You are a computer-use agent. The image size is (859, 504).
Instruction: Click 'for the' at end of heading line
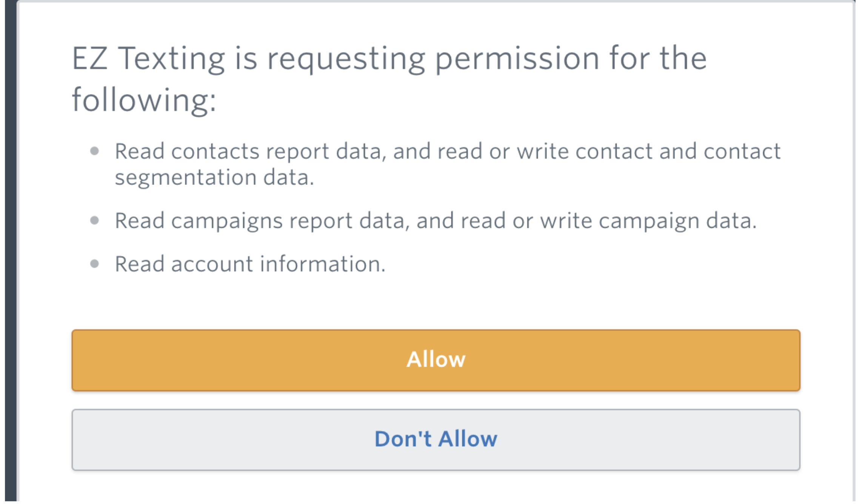click(658, 58)
